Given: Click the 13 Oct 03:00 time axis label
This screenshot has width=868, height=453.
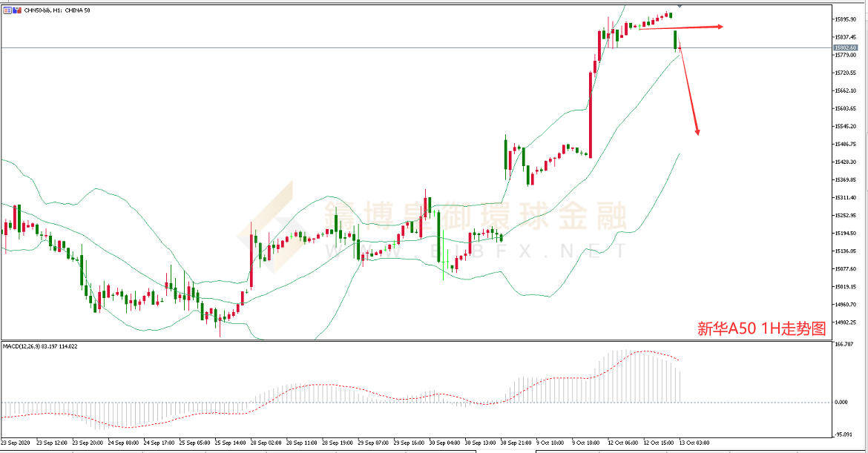Looking at the screenshot, I should tap(694, 443).
